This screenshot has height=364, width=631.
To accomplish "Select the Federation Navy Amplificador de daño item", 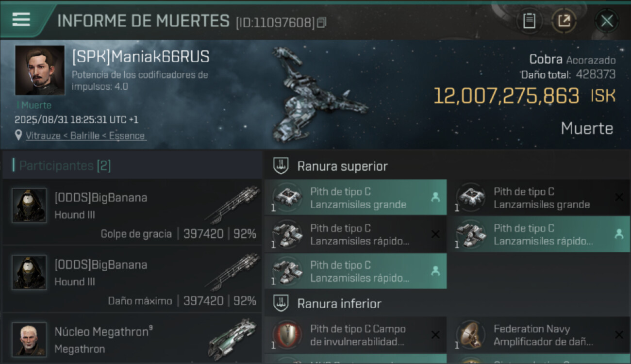I will (539, 335).
